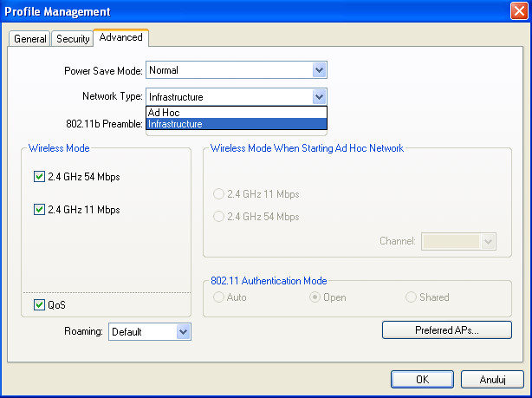
Task: Click the Power Save Mode label
Action: coord(103,70)
